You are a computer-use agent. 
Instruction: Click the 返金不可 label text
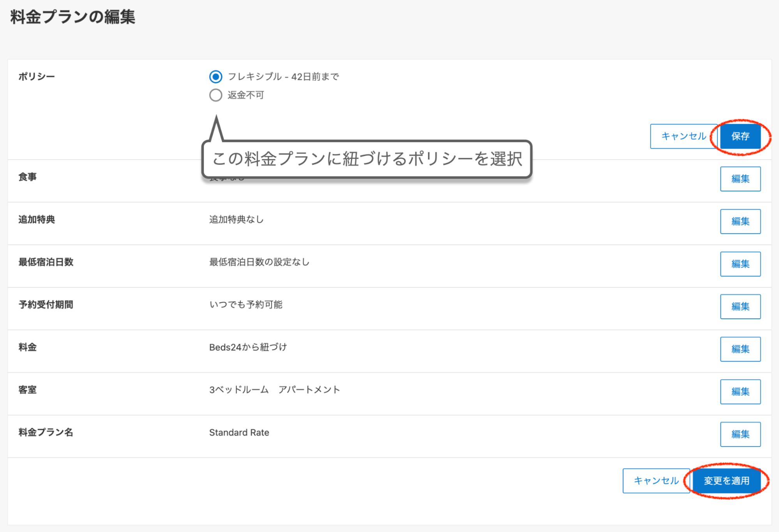tap(246, 95)
